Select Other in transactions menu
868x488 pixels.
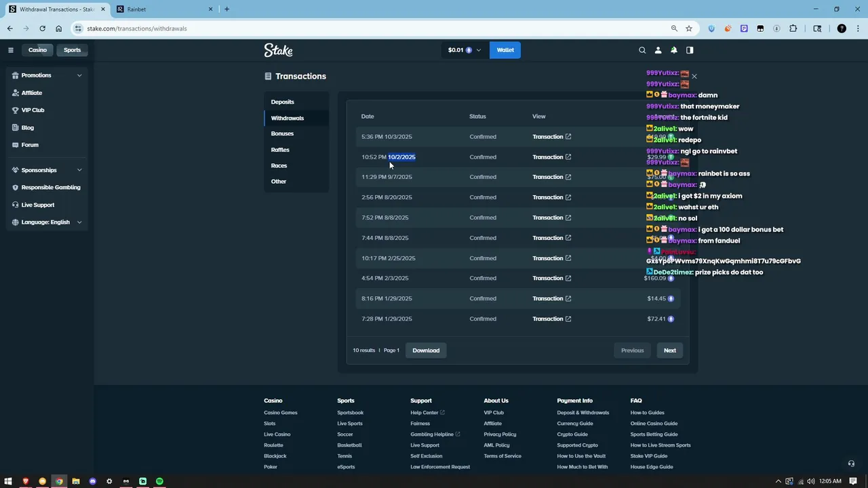tap(296, 182)
